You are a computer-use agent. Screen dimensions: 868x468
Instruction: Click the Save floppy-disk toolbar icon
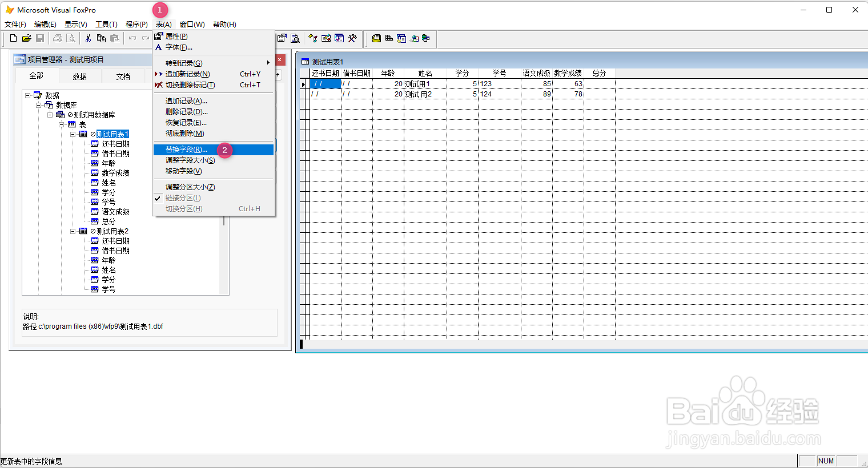coord(40,38)
